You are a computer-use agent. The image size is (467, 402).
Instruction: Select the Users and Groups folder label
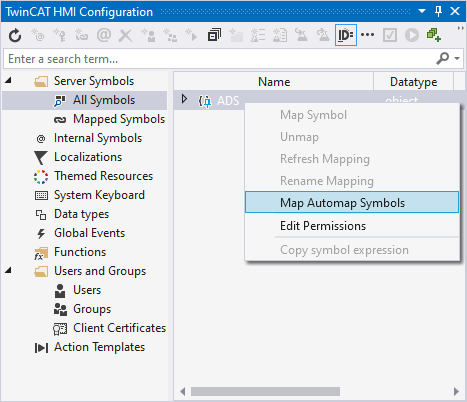tap(100, 271)
